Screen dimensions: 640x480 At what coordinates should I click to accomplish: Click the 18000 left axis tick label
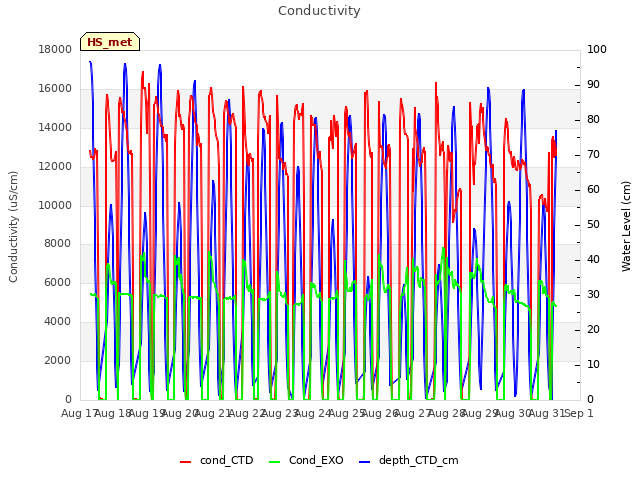click(x=55, y=49)
